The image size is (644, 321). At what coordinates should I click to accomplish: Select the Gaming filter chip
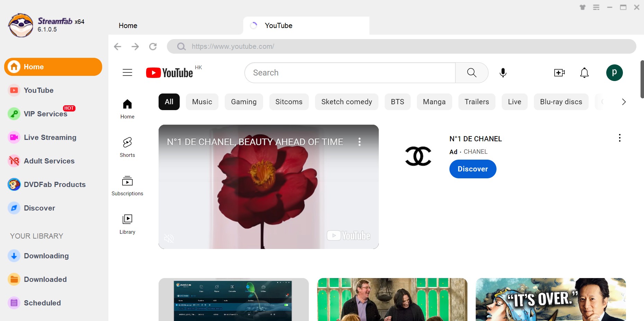(244, 102)
